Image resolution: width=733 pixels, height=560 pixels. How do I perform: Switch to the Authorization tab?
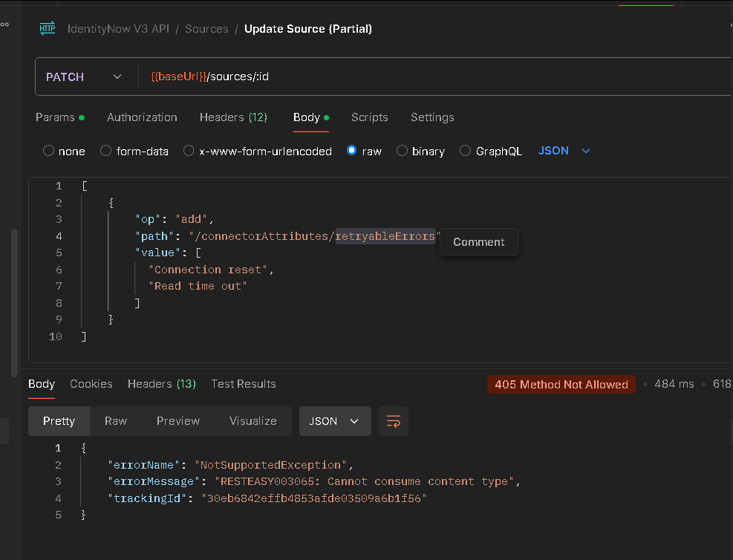coord(142,117)
